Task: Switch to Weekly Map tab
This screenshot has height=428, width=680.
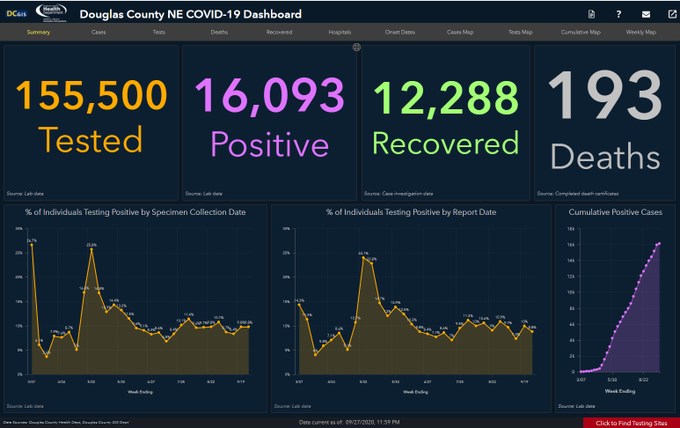Action: pyautogui.click(x=641, y=32)
